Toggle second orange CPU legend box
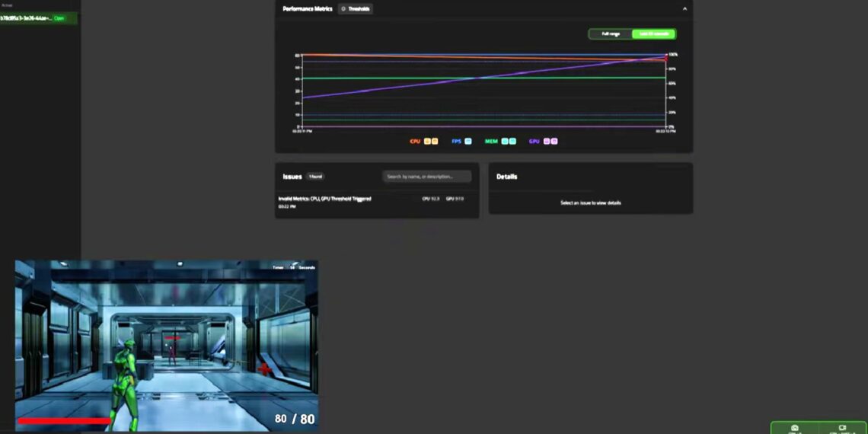 [435, 142]
